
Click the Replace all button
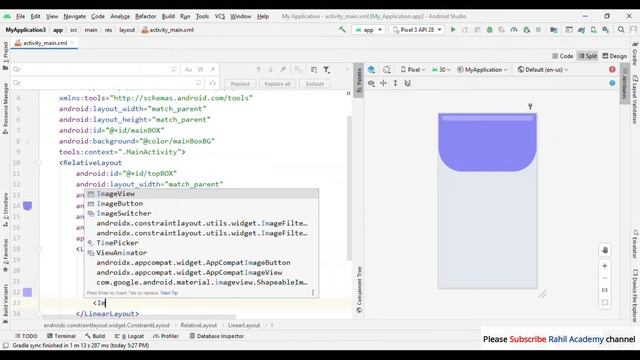(x=278, y=84)
